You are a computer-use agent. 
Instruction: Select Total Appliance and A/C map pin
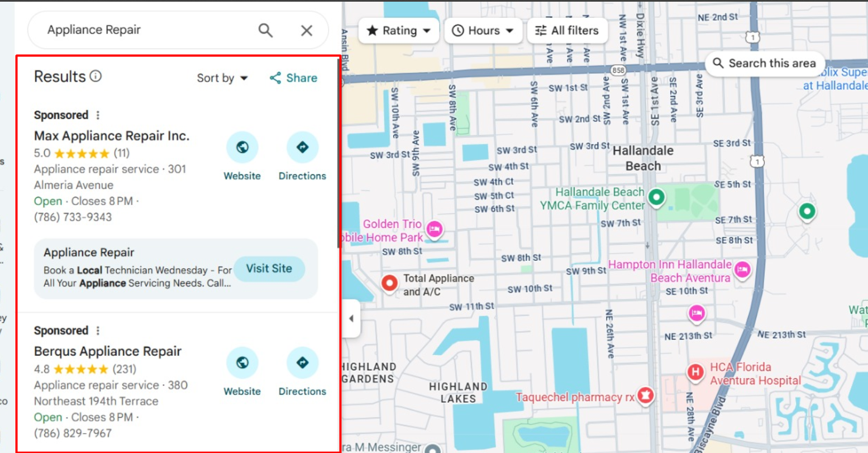pyautogui.click(x=389, y=283)
